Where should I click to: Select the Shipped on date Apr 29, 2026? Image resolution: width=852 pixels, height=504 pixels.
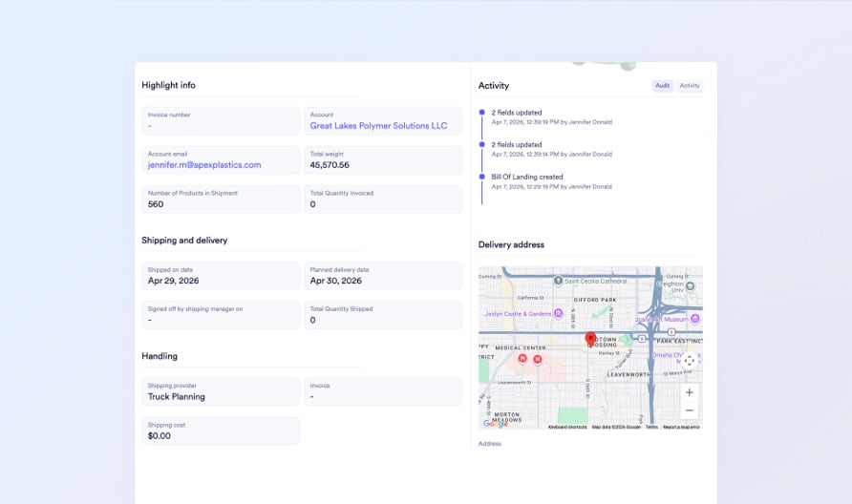click(173, 281)
